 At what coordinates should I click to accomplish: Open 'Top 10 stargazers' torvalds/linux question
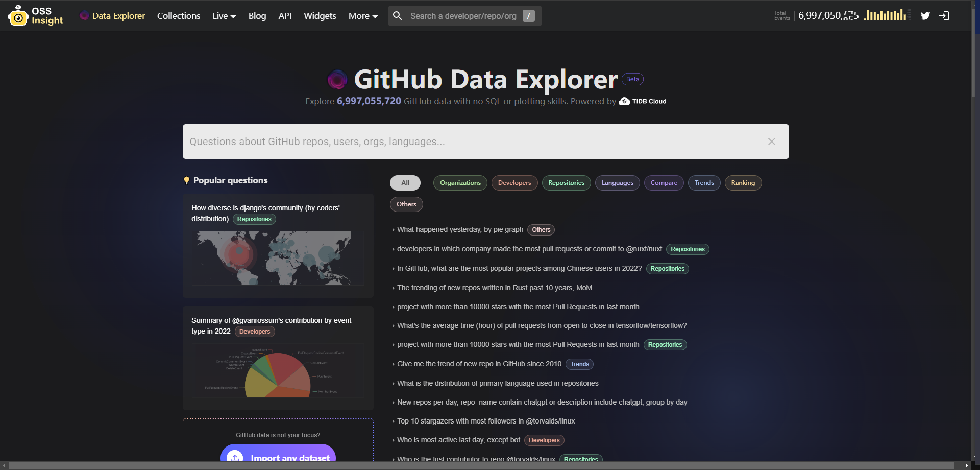click(x=485, y=421)
